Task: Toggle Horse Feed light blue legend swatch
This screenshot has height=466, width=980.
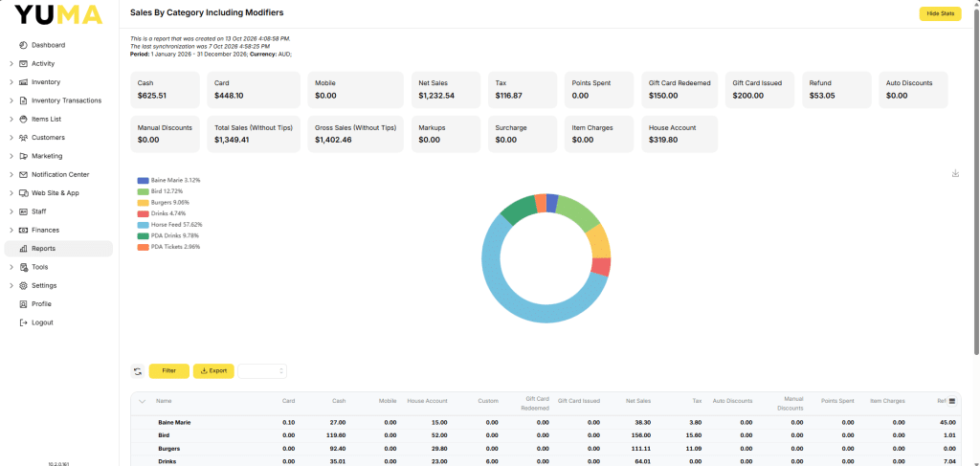Action: pos(143,224)
